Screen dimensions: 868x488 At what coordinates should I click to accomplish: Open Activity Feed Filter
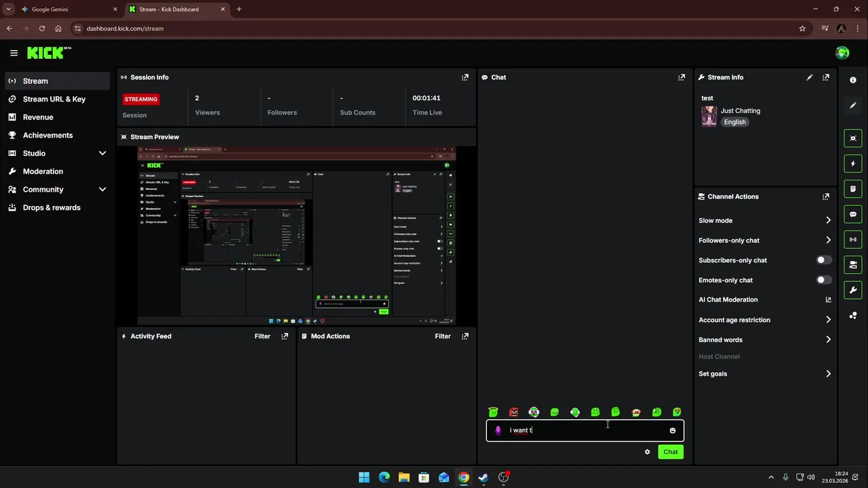(x=262, y=336)
